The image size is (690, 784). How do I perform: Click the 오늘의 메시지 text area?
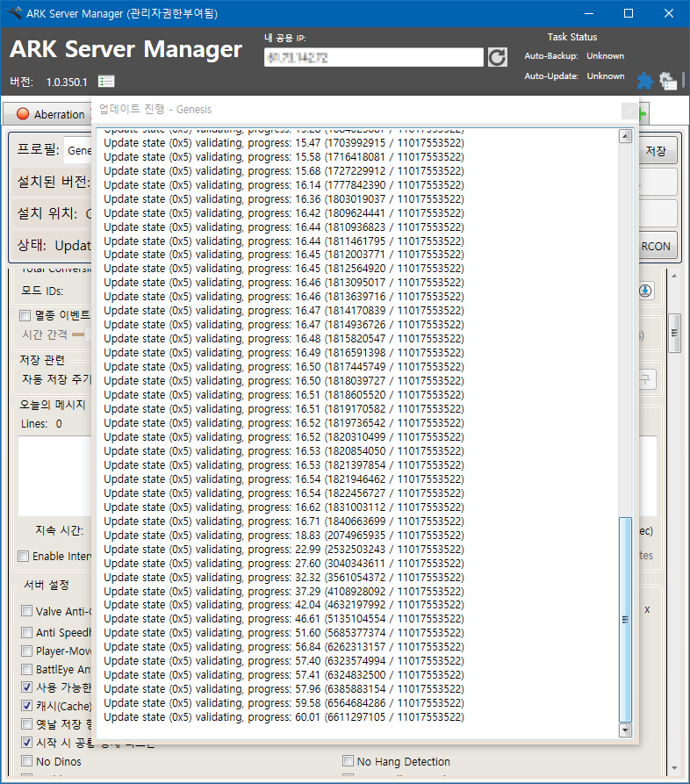(x=55, y=476)
